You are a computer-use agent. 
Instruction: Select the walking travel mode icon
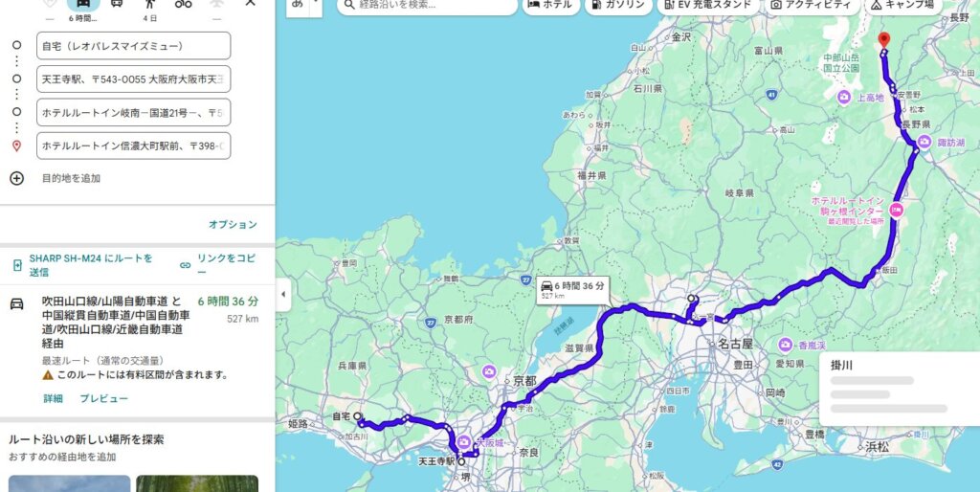[150, 3]
